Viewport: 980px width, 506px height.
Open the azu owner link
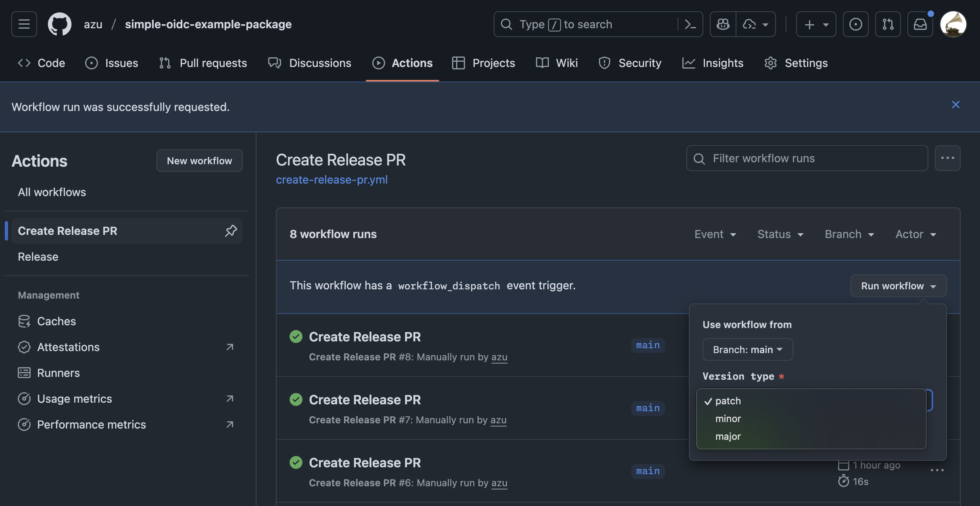click(x=93, y=24)
